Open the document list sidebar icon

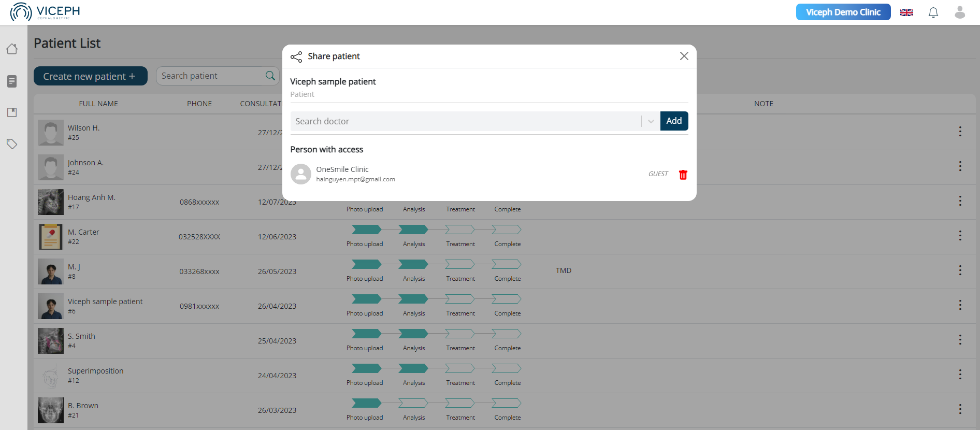pos(12,81)
